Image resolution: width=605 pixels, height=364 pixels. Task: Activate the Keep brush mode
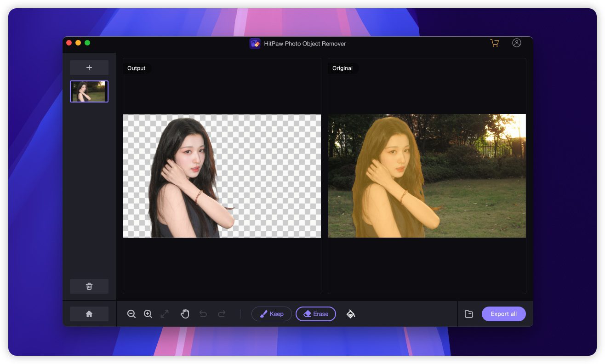pos(272,314)
